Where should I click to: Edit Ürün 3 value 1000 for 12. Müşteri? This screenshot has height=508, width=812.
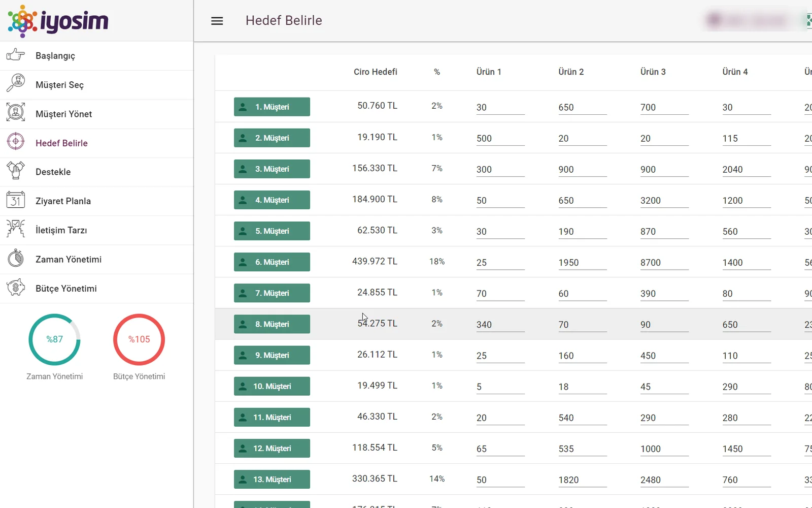(x=664, y=449)
